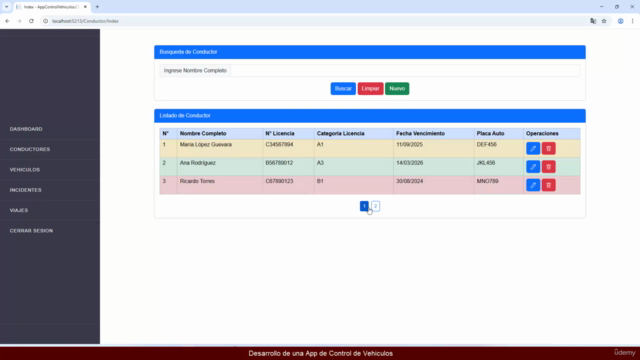Delete Ana Rodriguez's row via trash icon
This screenshot has width=640, height=360.
[549, 167]
